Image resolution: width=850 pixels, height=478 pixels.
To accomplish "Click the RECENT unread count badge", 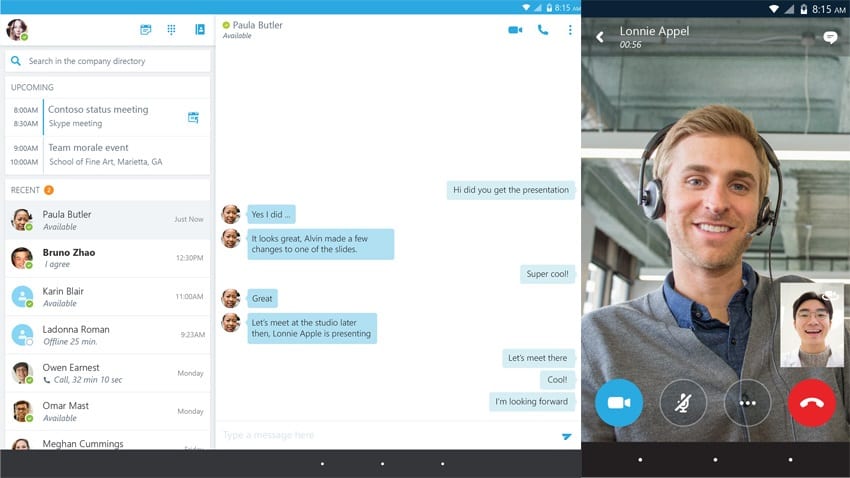I will coord(48,190).
